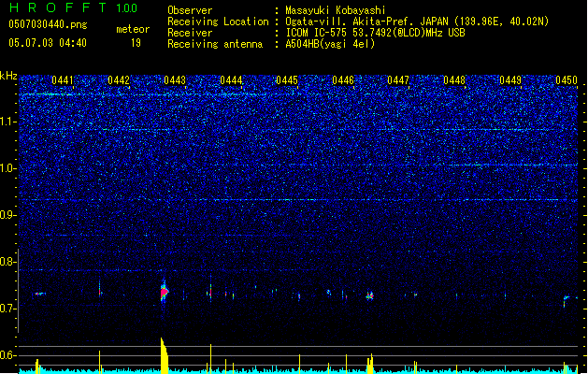Image resolution: width=588 pixels, height=374 pixels.
Task: Click the 0.8 frequency axis label
Action: click(8, 262)
